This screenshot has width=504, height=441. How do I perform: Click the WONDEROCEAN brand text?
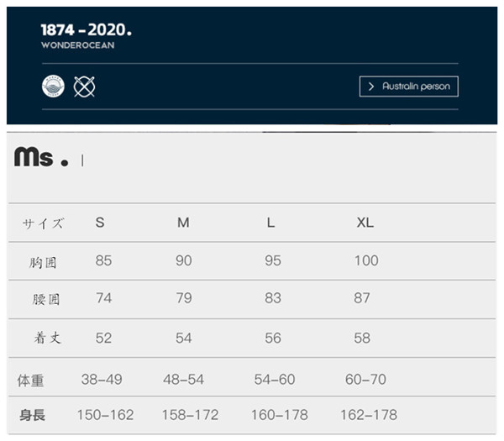[78, 45]
